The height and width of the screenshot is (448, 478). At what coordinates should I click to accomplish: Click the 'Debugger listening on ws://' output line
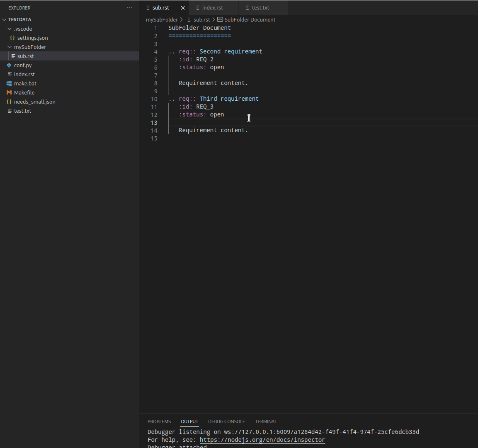click(283, 432)
